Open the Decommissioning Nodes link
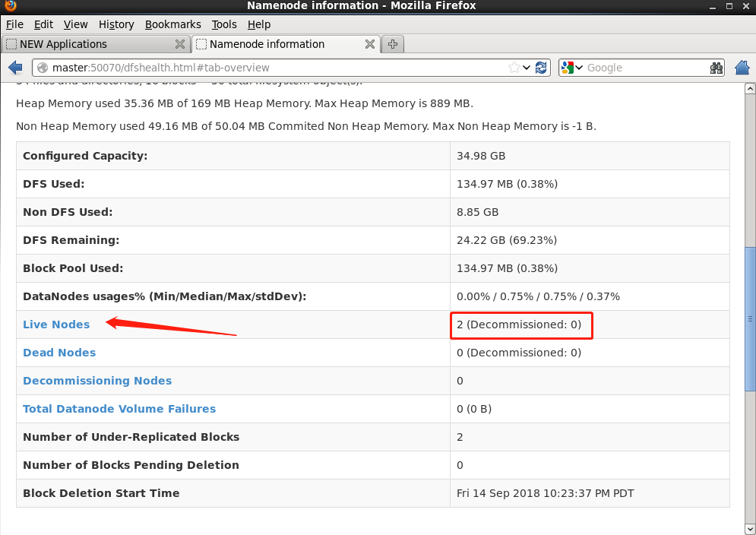 (97, 381)
